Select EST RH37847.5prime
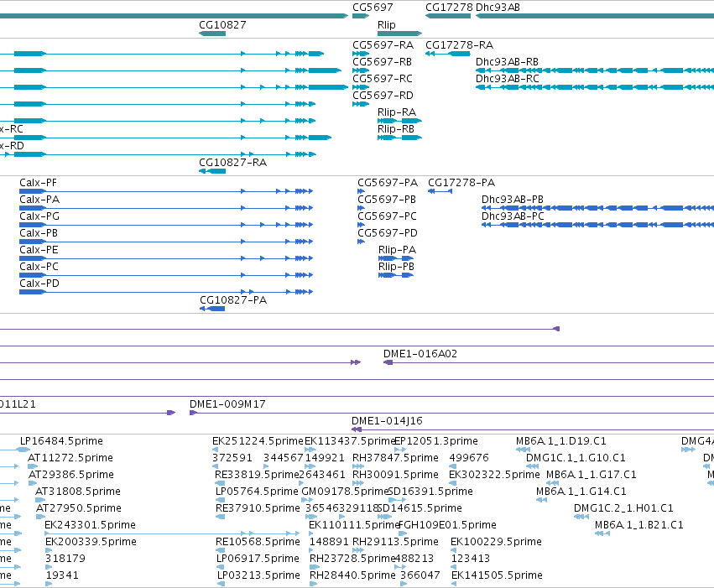The height and width of the screenshot is (588, 714). 396,458
